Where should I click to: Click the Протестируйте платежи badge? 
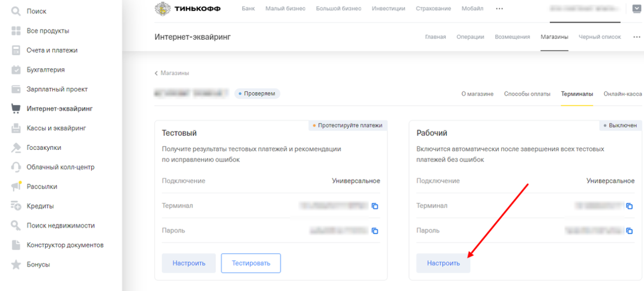pos(348,125)
